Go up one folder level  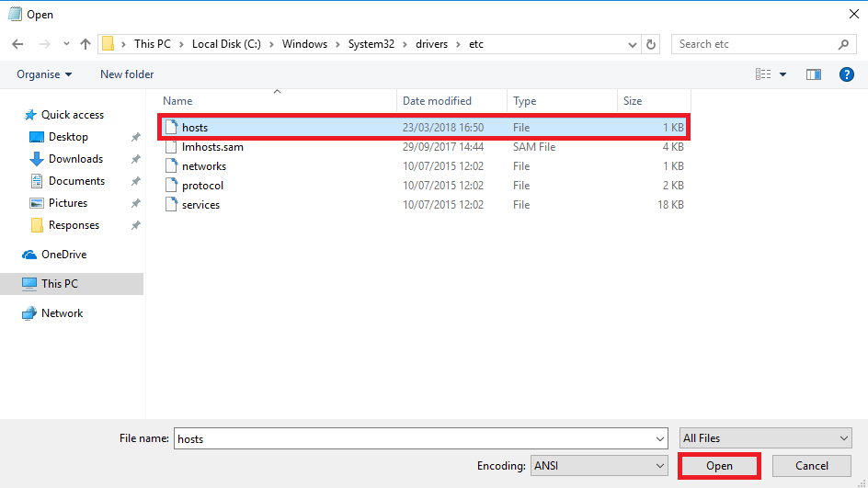coord(86,44)
